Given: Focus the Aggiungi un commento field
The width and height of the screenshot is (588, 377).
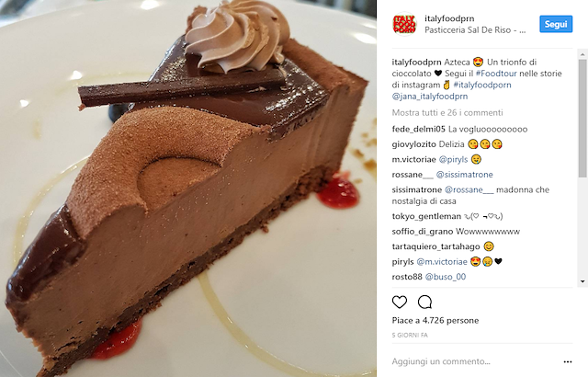Looking at the screenshot, I should (476, 361).
